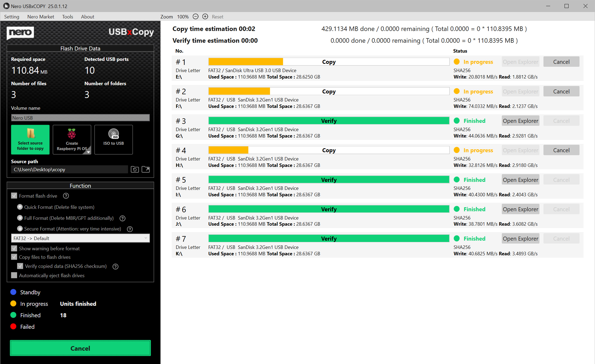Select Secure Format radio option
This screenshot has height=364, width=595.
pos(20,229)
